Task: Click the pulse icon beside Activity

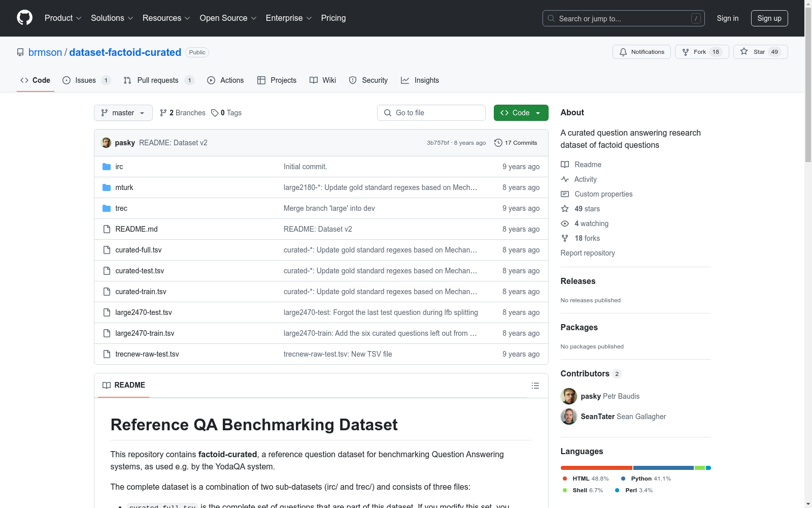Action: tap(565, 179)
